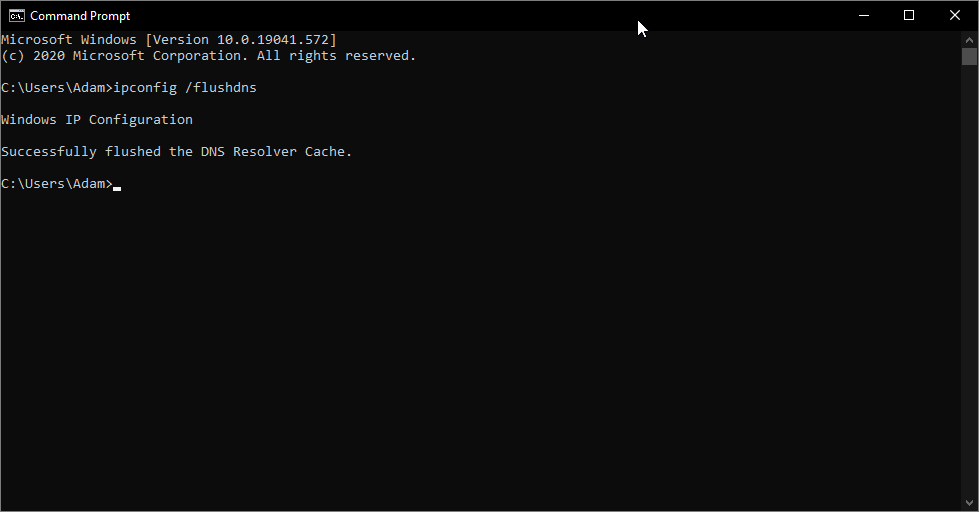The image size is (979, 512).
Task: Click the "/flushdns" argument text
Action: pyautogui.click(x=221, y=88)
